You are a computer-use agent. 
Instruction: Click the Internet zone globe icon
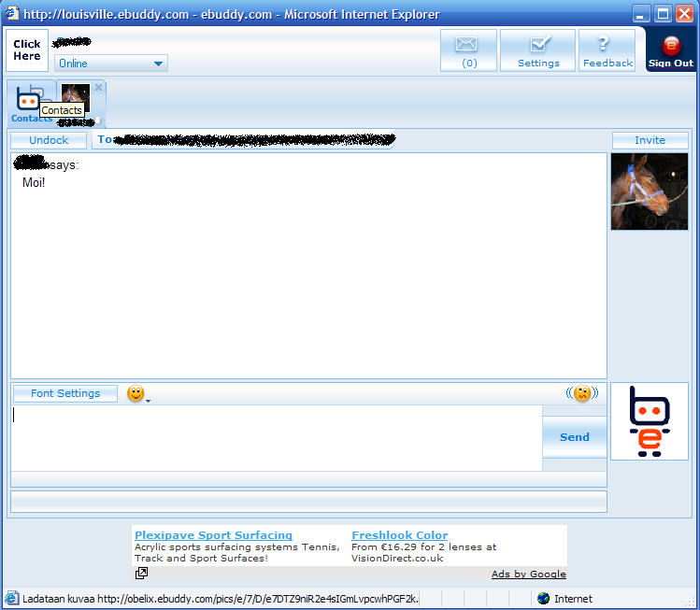[x=543, y=599]
